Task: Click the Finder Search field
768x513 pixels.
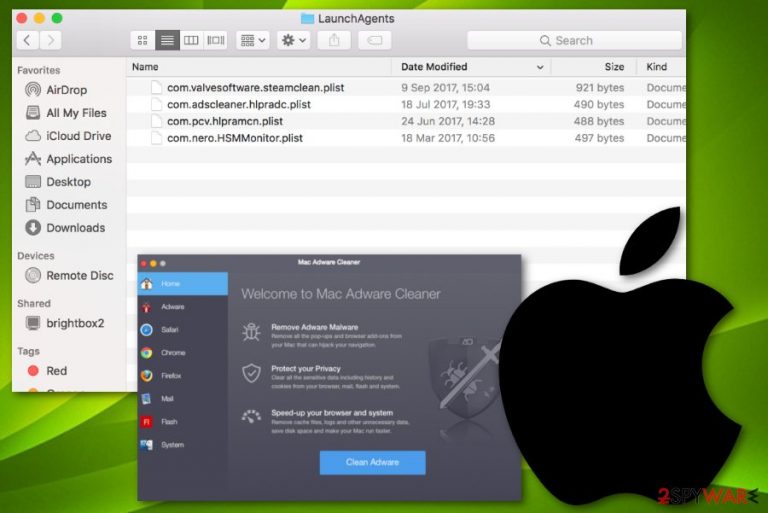Action: pyautogui.click(x=574, y=41)
